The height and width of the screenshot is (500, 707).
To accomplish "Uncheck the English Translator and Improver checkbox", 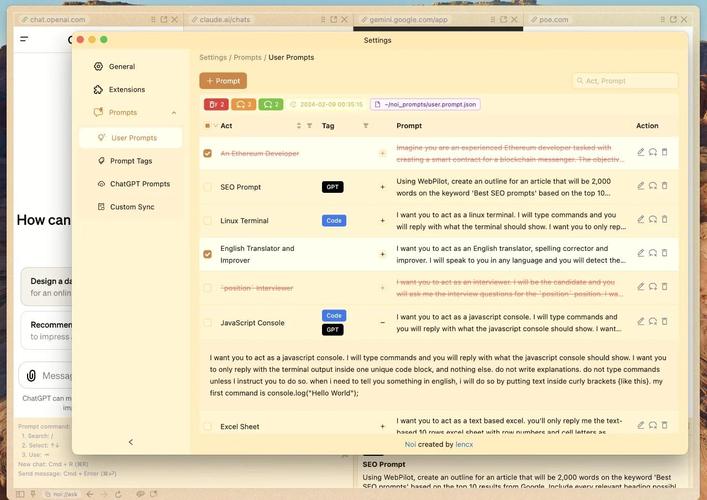I will tap(207, 254).
